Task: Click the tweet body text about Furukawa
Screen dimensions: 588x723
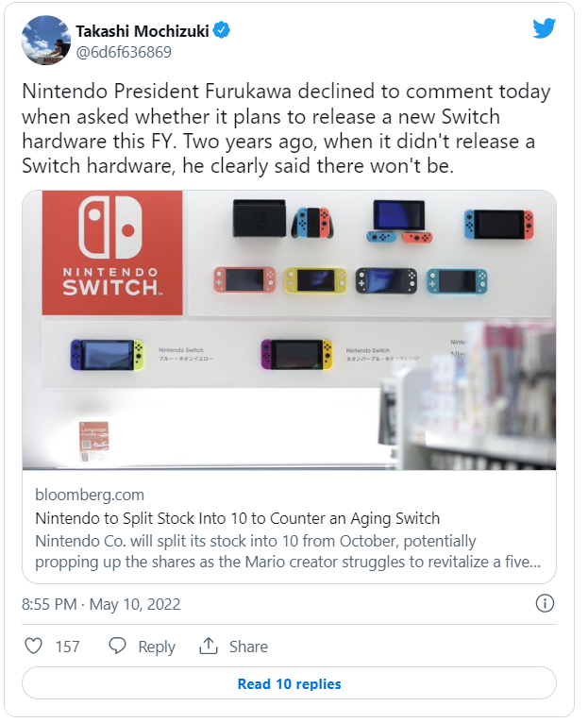Action: [x=285, y=129]
